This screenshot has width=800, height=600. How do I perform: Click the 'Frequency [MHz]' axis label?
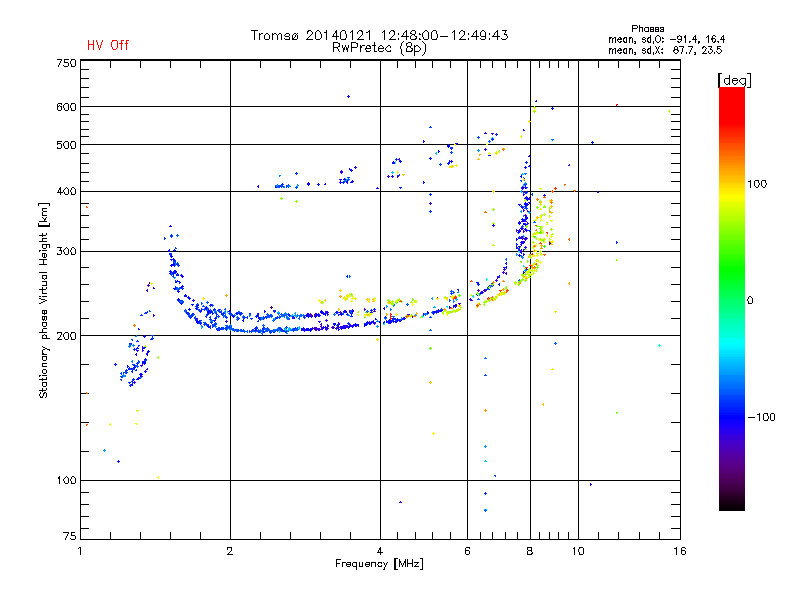379,564
